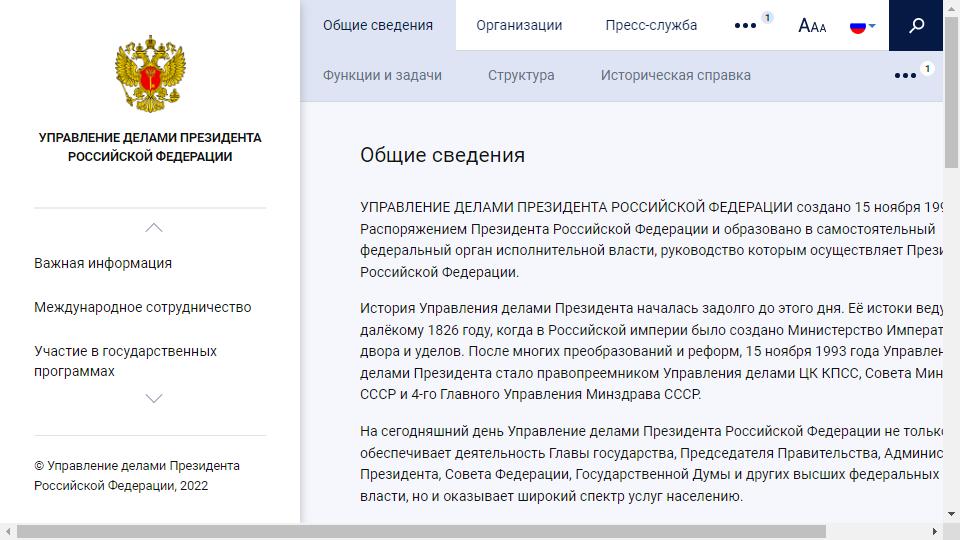The height and width of the screenshot is (540, 960).
Task: Open the Структура submenu item
Action: tap(521, 75)
